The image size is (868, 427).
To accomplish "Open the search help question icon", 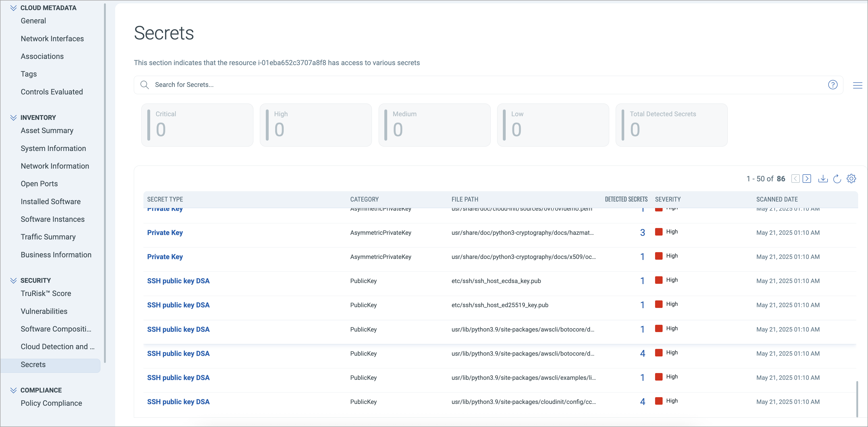I will pyautogui.click(x=833, y=85).
